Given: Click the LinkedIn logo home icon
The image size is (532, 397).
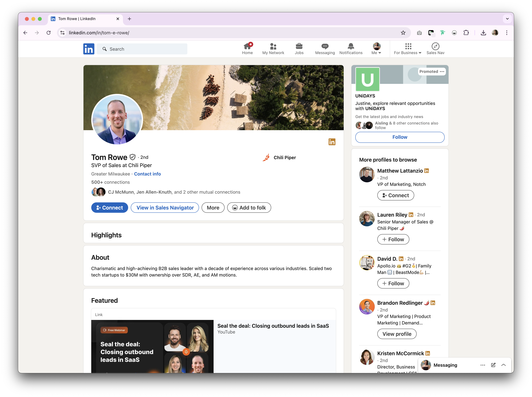Looking at the screenshot, I should (89, 49).
